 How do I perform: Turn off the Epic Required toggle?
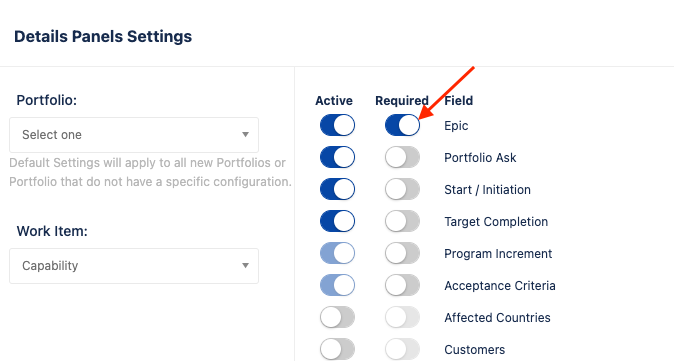402,125
